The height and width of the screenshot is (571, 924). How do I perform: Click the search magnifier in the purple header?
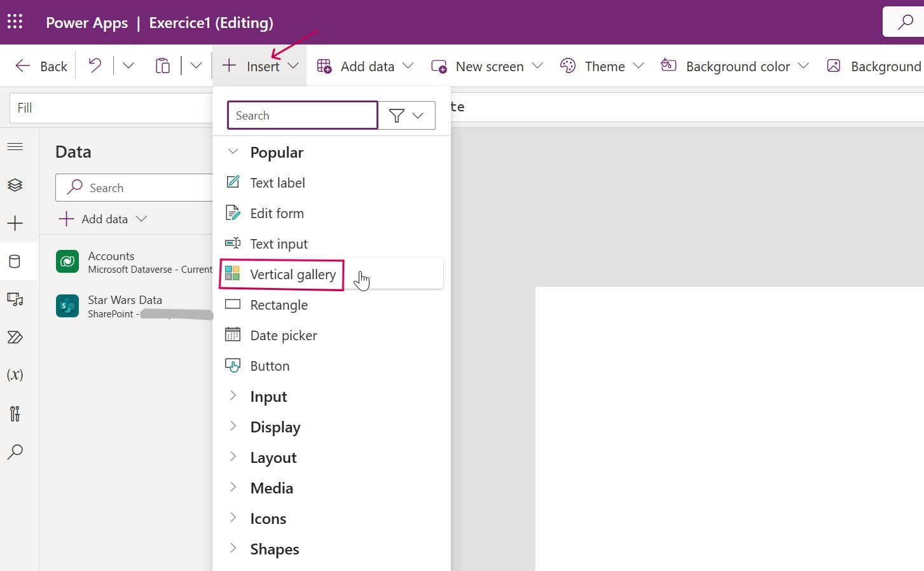tap(904, 22)
